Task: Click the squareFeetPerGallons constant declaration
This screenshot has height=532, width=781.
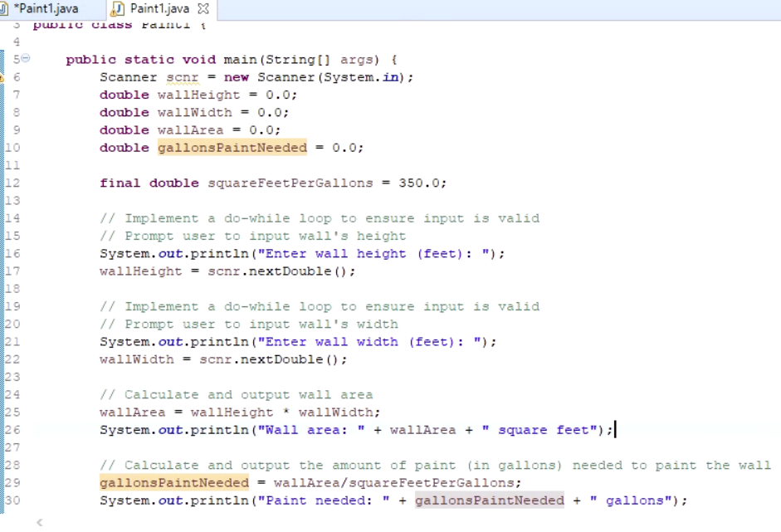Action: tap(290, 183)
